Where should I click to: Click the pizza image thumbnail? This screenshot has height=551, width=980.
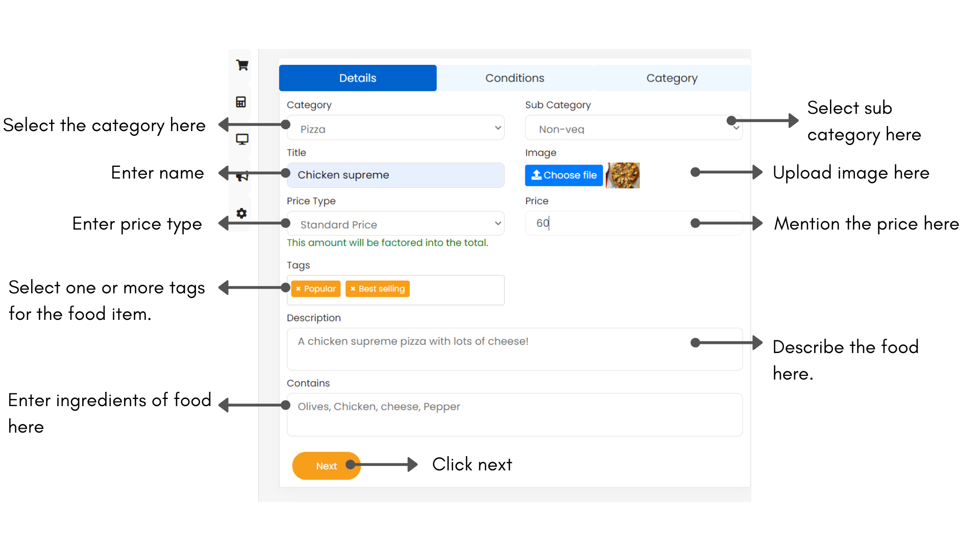pos(623,176)
